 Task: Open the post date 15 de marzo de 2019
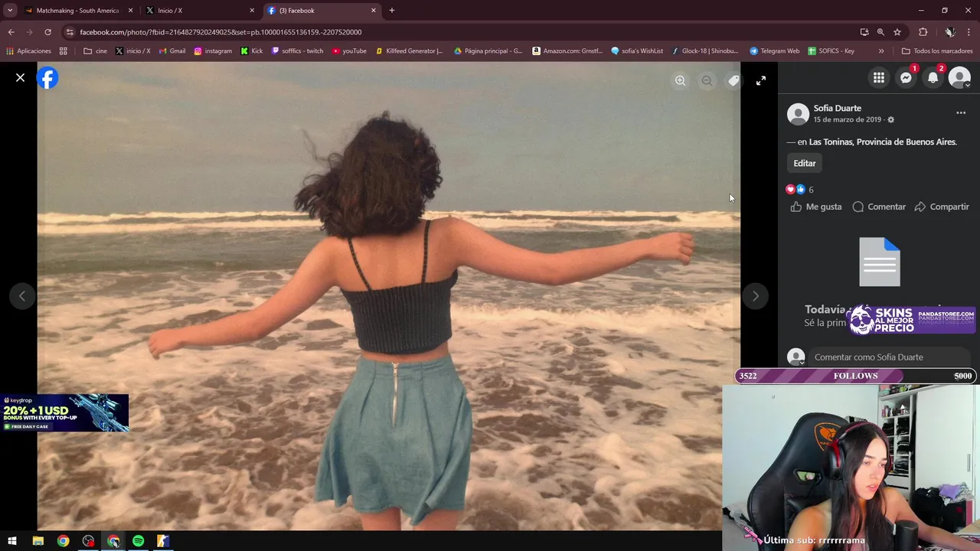click(x=847, y=119)
